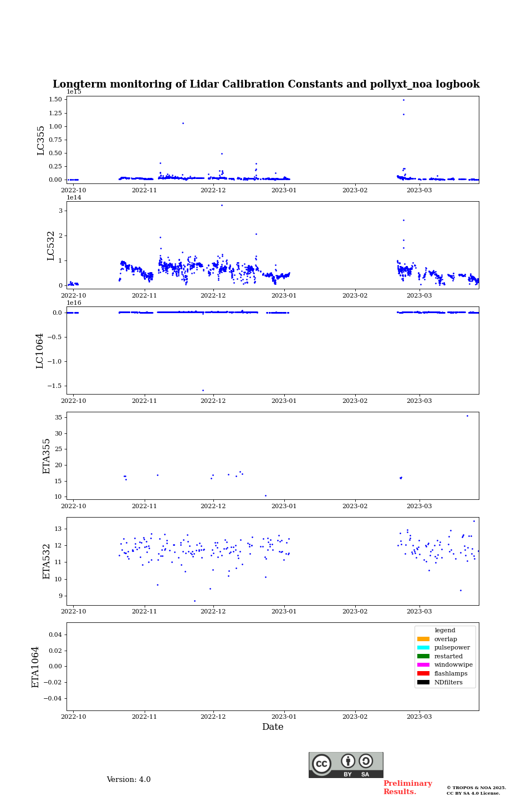Click the 'windowwipe' legend label
Screen dimensions: 532x798
click(x=453, y=665)
